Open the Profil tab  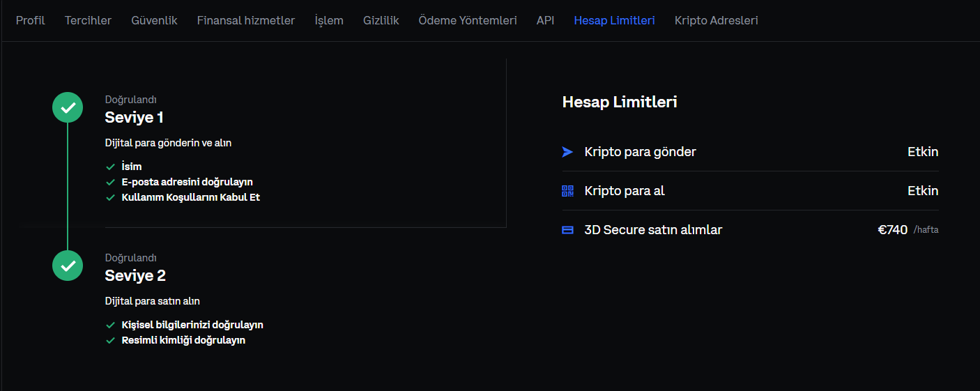[x=30, y=20]
